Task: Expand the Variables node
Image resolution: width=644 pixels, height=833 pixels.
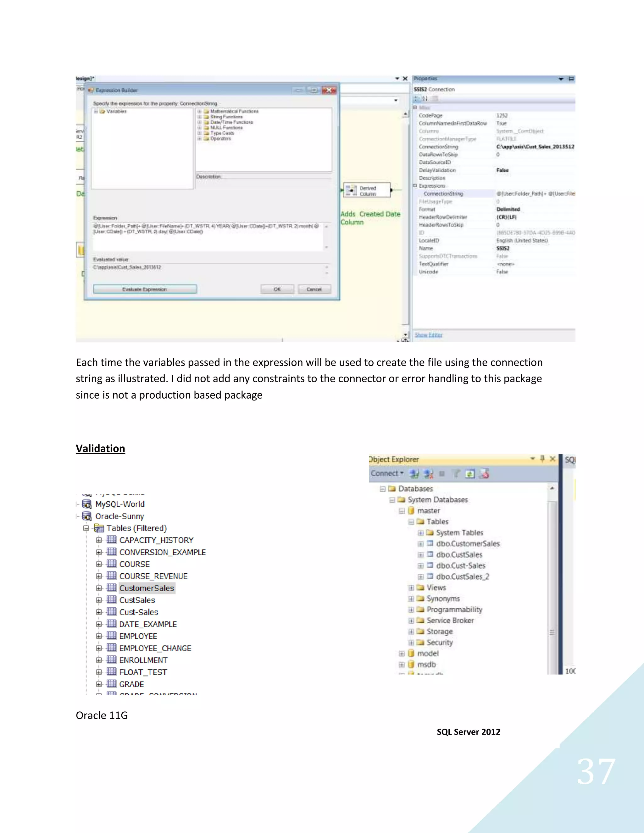Action: [96, 111]
